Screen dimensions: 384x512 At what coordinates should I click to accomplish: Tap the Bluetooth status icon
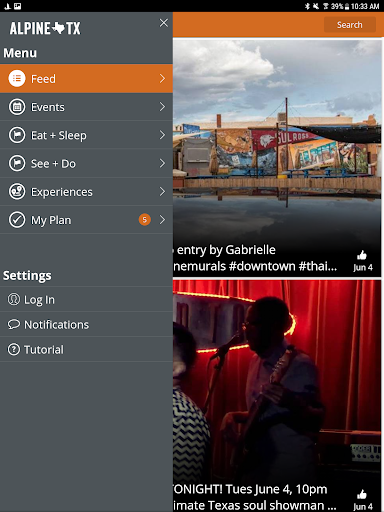coord(307,6)
